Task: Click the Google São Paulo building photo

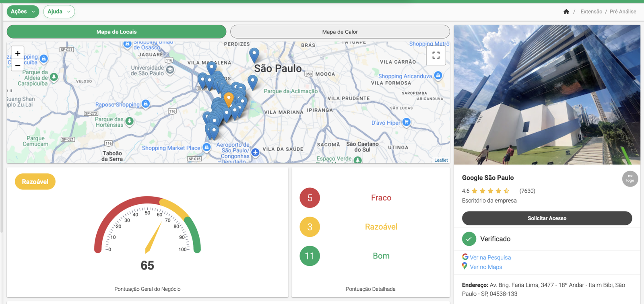Action: [x=547, y=94]
